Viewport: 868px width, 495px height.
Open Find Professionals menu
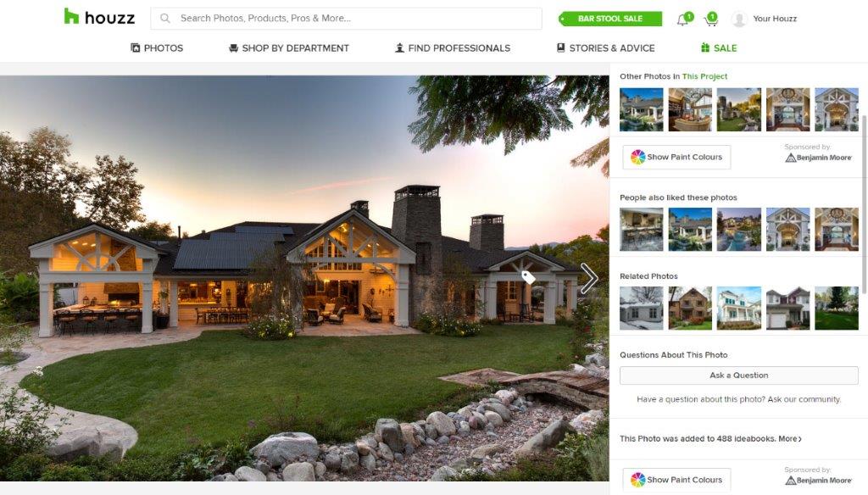point(453,48)
